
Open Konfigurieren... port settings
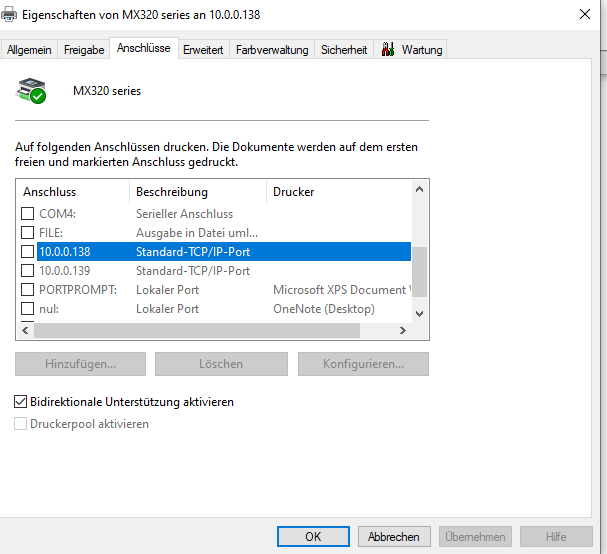pos(363,364)
